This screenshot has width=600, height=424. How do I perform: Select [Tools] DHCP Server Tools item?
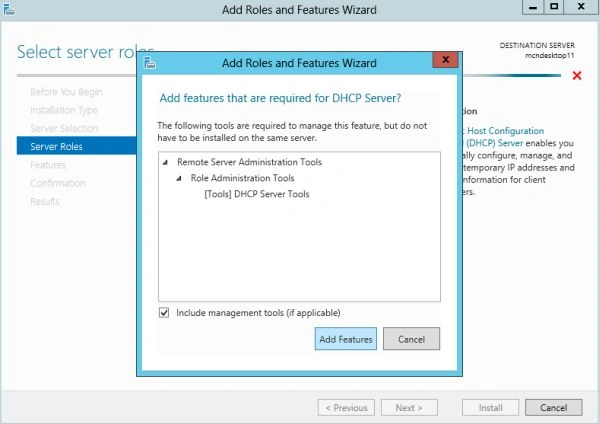pos(257,194)
